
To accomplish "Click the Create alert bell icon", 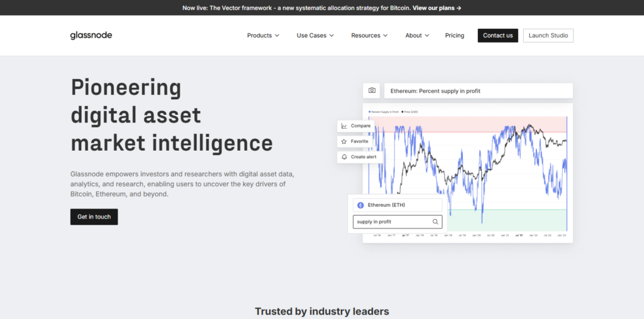I will [x=344, y=157].
